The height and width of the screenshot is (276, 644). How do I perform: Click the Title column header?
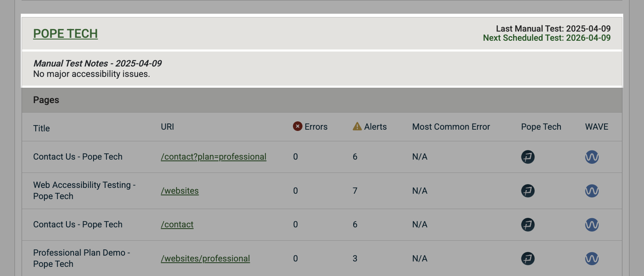click(x=42, y=128)
